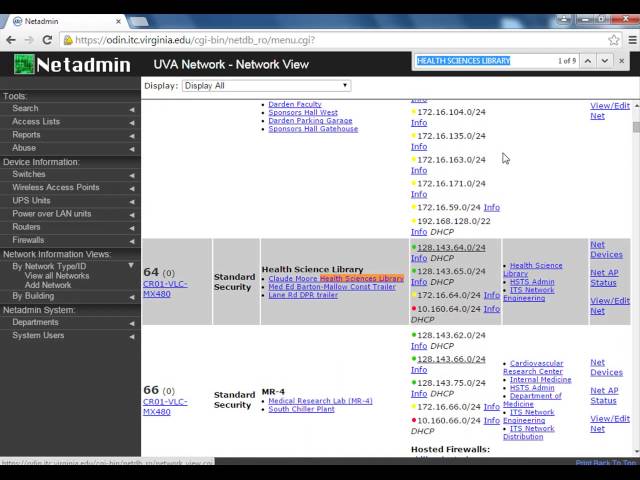
Task: Expand the Abuse menu
Action: coord(70,148)
